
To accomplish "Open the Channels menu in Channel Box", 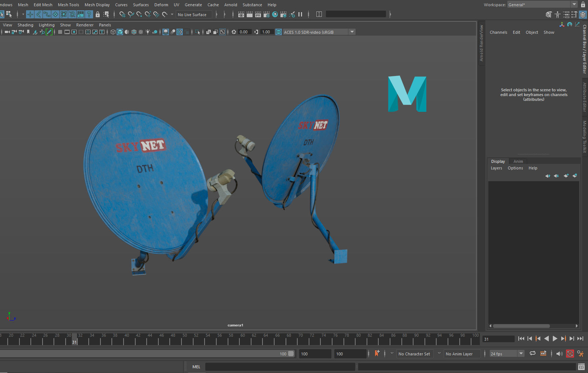I will pos(499,32).
